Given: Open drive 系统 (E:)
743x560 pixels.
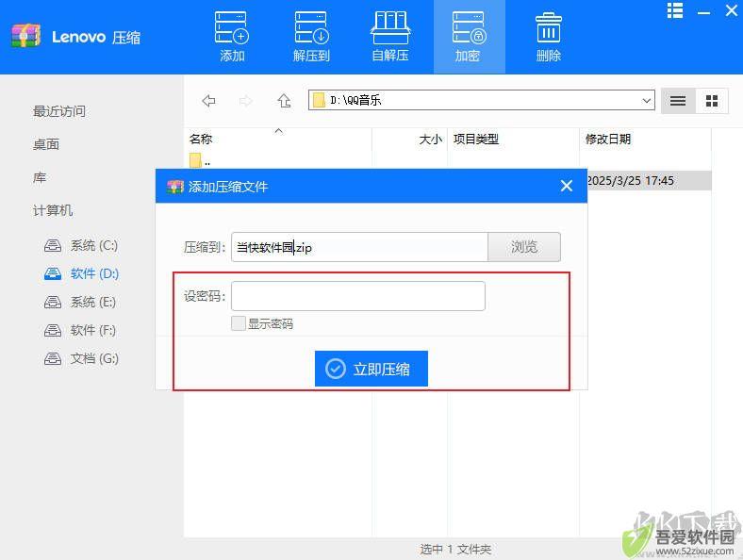Looking at the screenshot, I should coord(80,302).
